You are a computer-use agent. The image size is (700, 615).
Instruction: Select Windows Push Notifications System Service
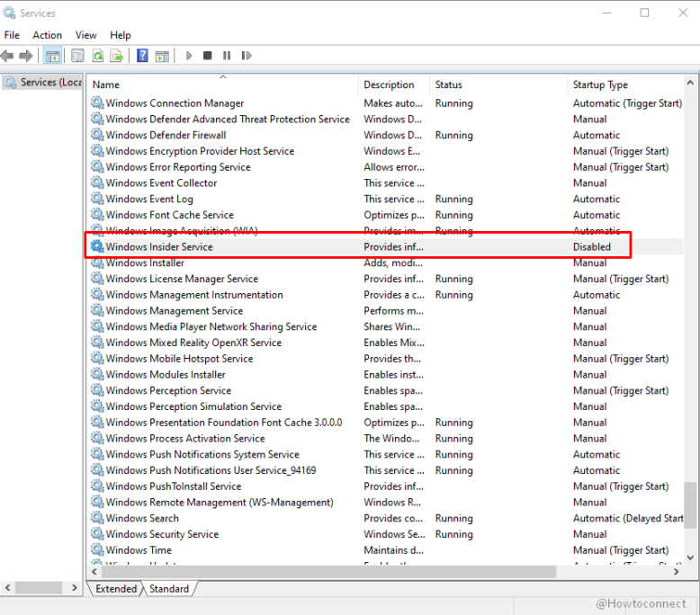pyautogui.click(x=386, y=454)
